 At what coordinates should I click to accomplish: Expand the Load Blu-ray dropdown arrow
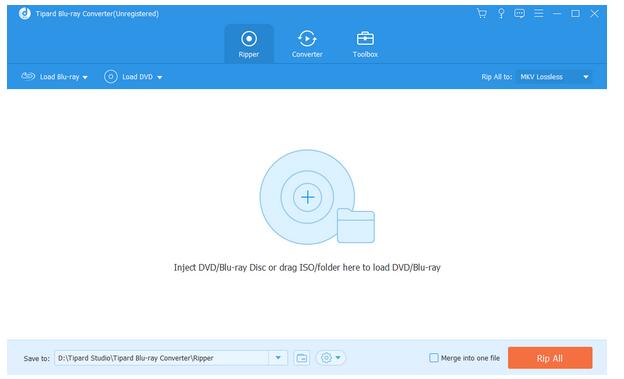tap(86, 78)
